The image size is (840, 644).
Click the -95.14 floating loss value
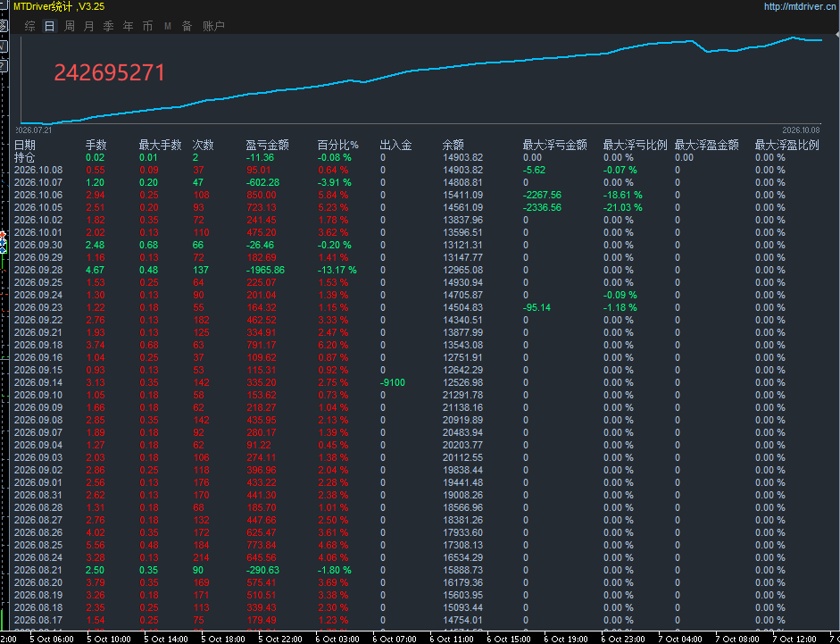point(536,307)
